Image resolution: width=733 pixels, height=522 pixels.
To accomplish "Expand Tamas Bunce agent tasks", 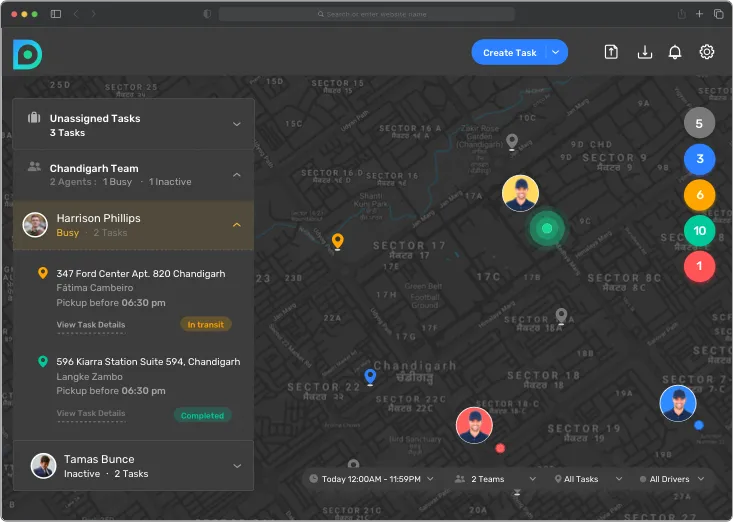I will tap(237, 466).
